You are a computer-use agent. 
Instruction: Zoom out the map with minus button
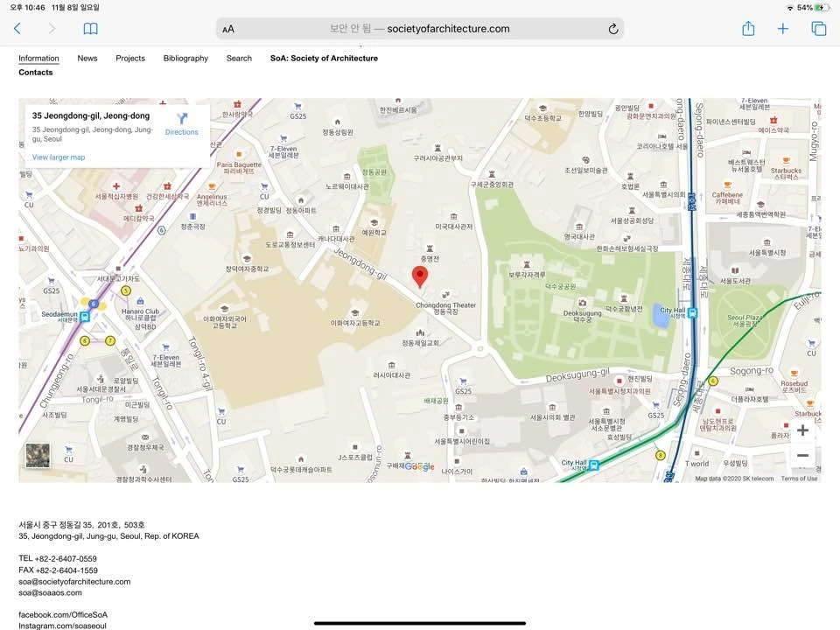point(802,455)
